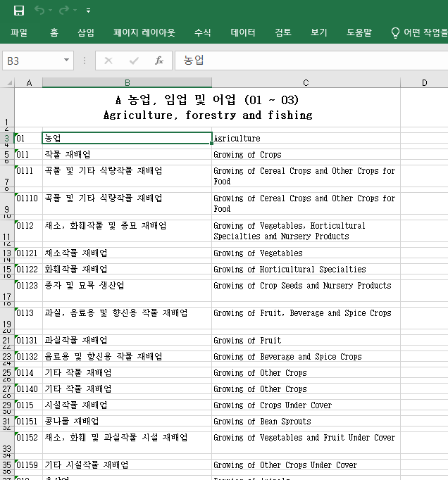Click empty cell D3 beside Agriculture
The image size is (448, 480).
[x=425, y=138]
